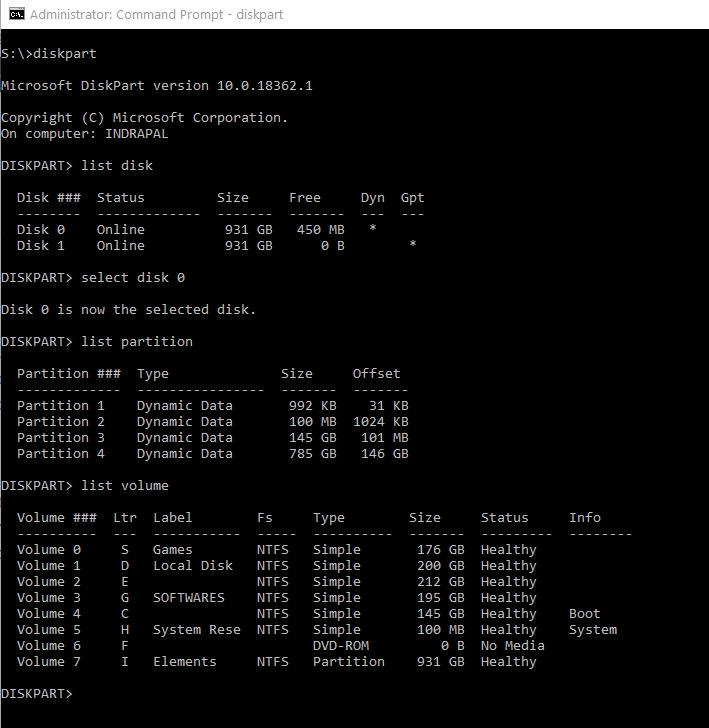
Task: Click the '1024 KB' offset value
Action: (x=381, y=422)
